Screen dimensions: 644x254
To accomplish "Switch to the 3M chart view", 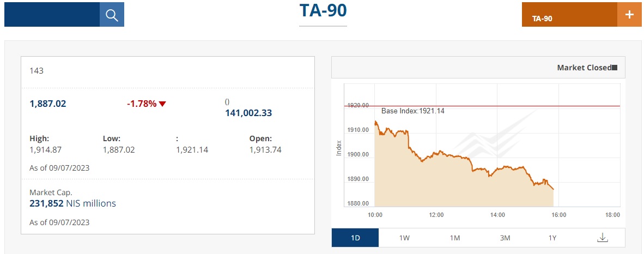I will [x=505, y=238].
